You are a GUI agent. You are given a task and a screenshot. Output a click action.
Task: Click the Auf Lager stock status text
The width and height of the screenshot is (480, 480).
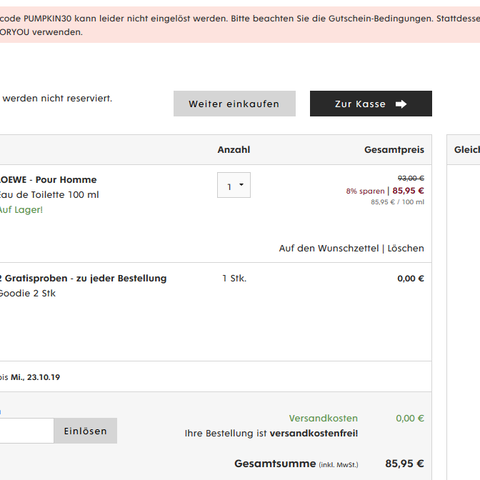point(21,210)
